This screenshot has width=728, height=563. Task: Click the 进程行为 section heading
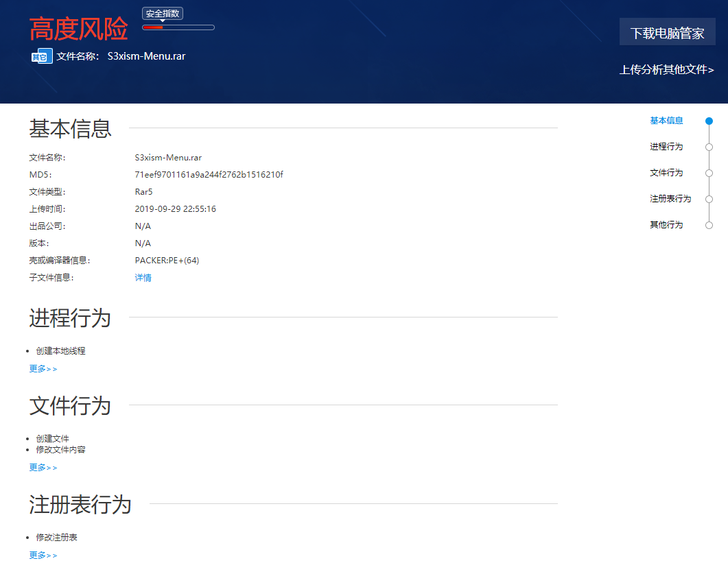[70, 318]
